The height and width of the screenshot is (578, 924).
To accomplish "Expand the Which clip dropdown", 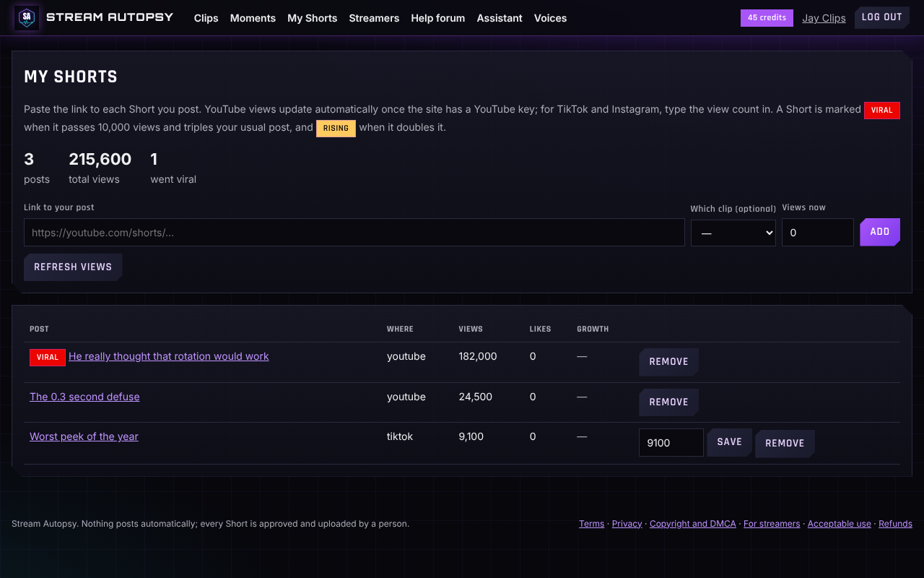I will [733, 233].
